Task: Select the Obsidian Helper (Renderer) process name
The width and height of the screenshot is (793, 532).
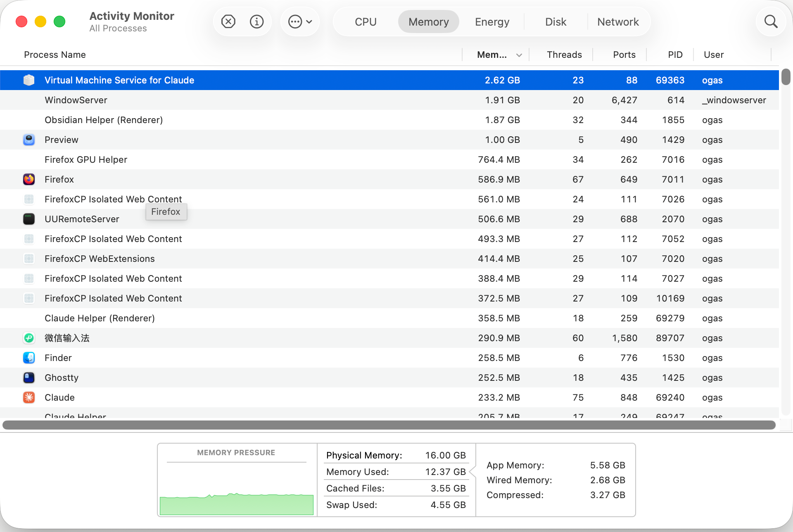Action: tap(104, 120)
